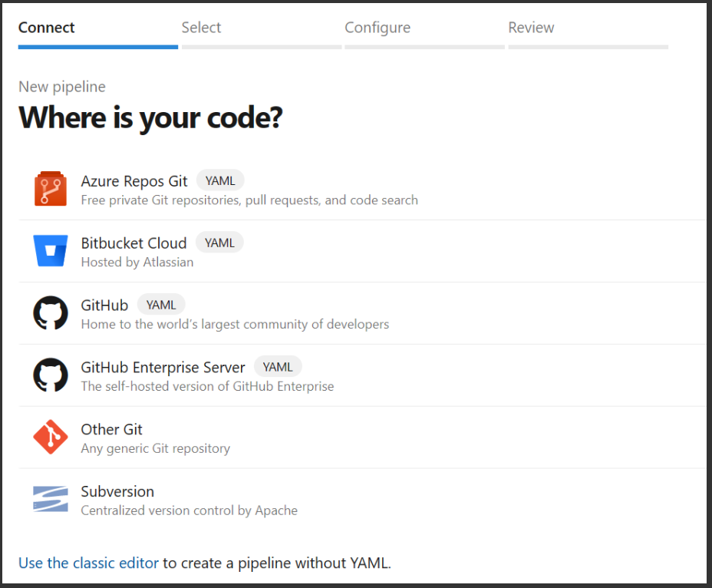Open the Connect step tab
Viewport: 712px width, 588px height.
point(46,28)
